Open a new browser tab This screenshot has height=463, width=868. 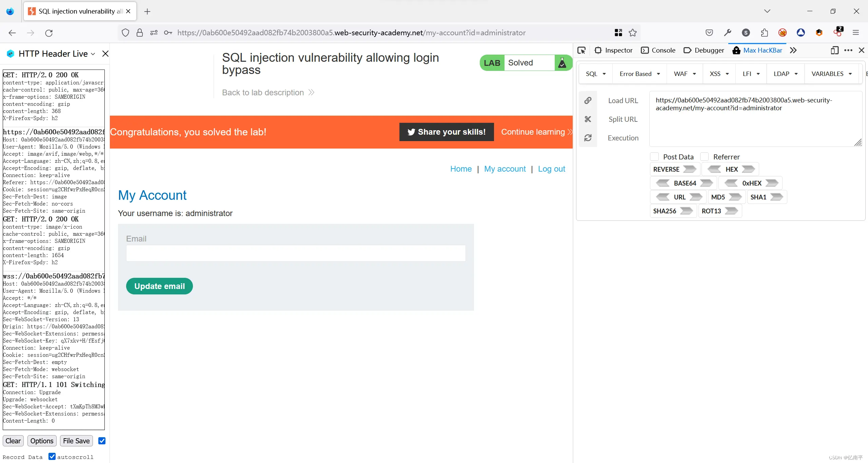pos(147,12)
